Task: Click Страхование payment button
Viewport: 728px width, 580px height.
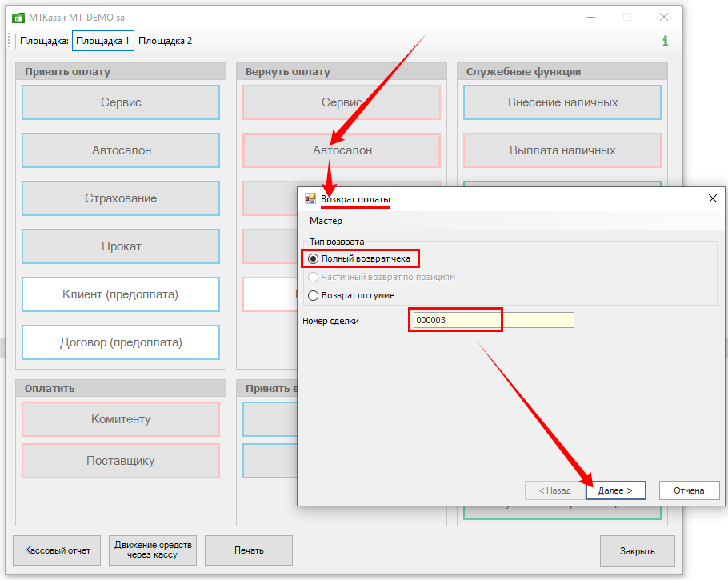Action: 121,198
